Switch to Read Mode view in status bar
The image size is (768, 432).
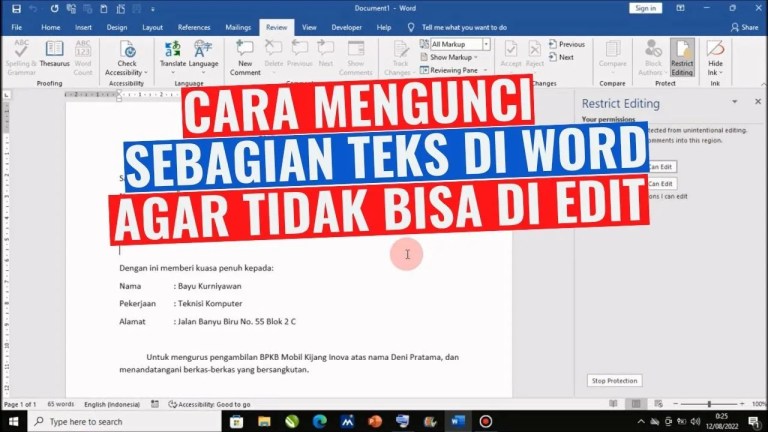point(613,404)
